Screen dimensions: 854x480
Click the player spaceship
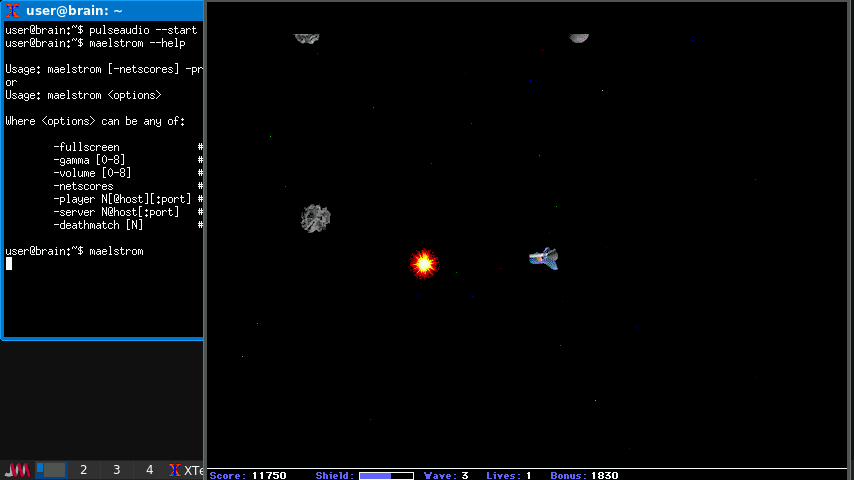coord(544,259)
